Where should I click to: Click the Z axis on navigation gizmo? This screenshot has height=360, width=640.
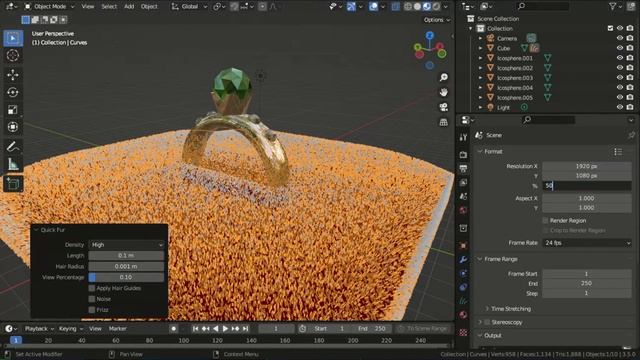tap(429, 36)
